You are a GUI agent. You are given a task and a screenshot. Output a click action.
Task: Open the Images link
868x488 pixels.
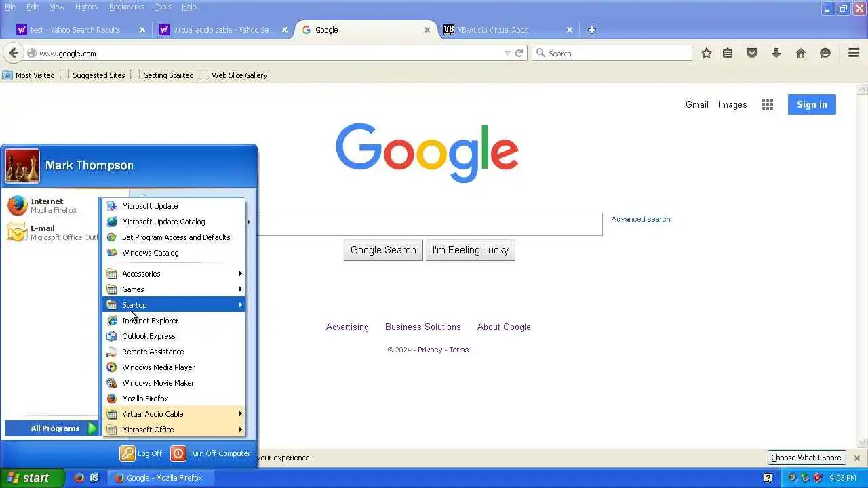(732, 104)
